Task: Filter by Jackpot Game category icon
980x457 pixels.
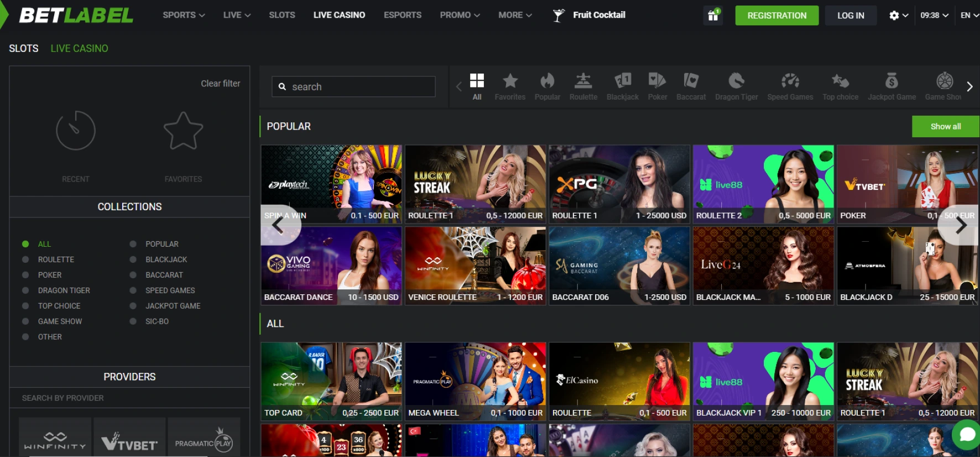Action: [892, 81]
